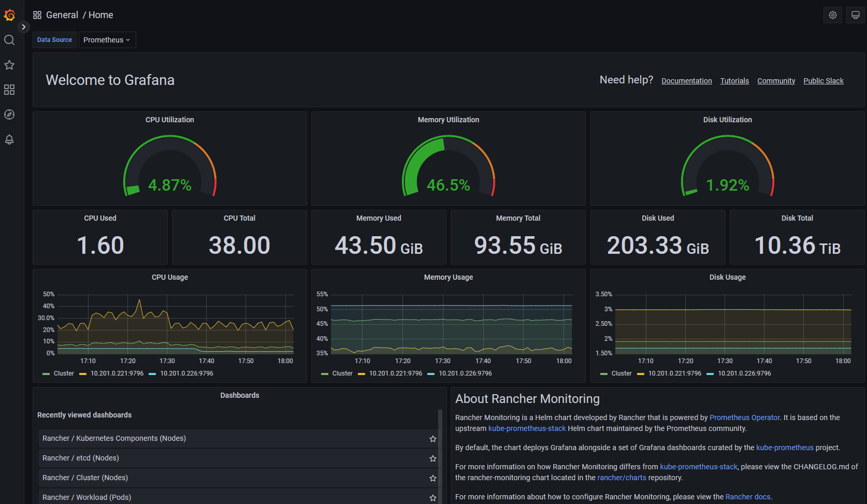
Task: Open CPU Total panel title menu
Action: click(239, 218)
